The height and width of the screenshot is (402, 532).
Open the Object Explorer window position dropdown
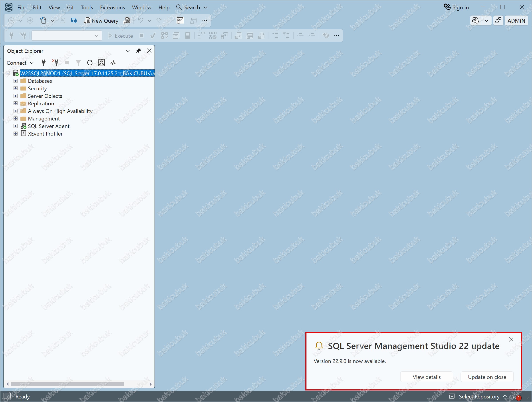point(128,51)
